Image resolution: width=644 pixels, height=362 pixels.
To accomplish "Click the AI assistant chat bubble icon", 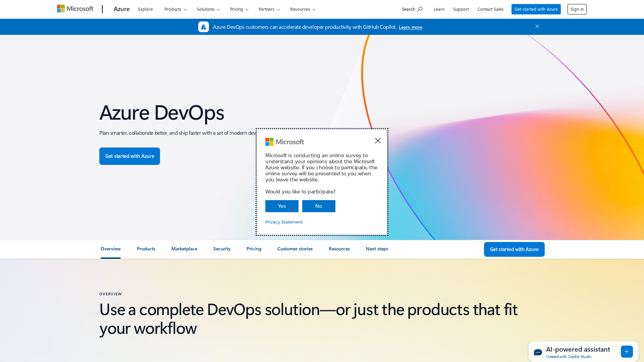I will (538, 352).
